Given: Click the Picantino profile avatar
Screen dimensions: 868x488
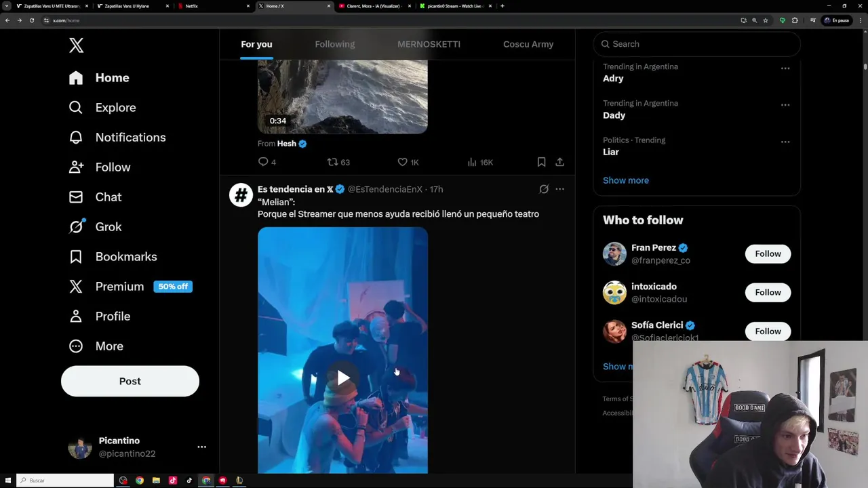Looking at the screenshot, I should tap(80, 447).
